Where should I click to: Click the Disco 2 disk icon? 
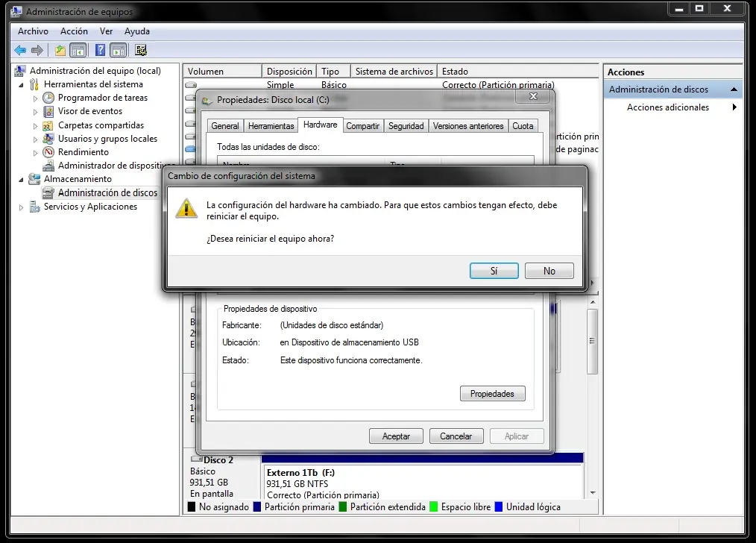(x=196, y=459)
